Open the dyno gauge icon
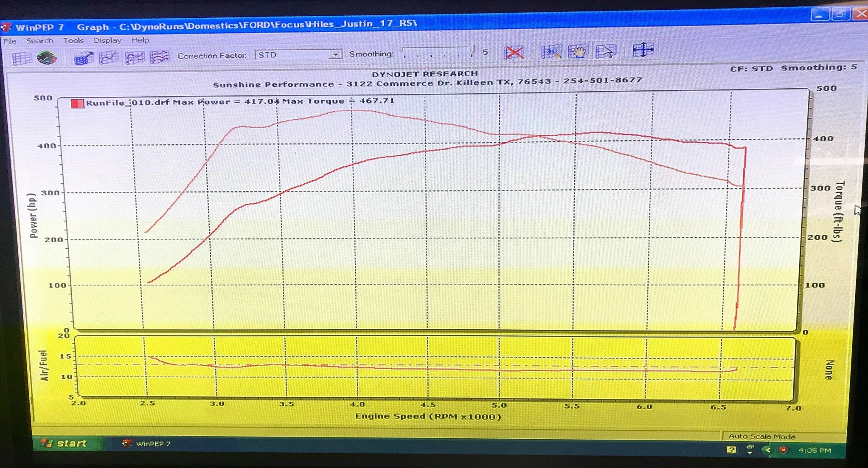 pyautogui.click(x=47, y=57)
